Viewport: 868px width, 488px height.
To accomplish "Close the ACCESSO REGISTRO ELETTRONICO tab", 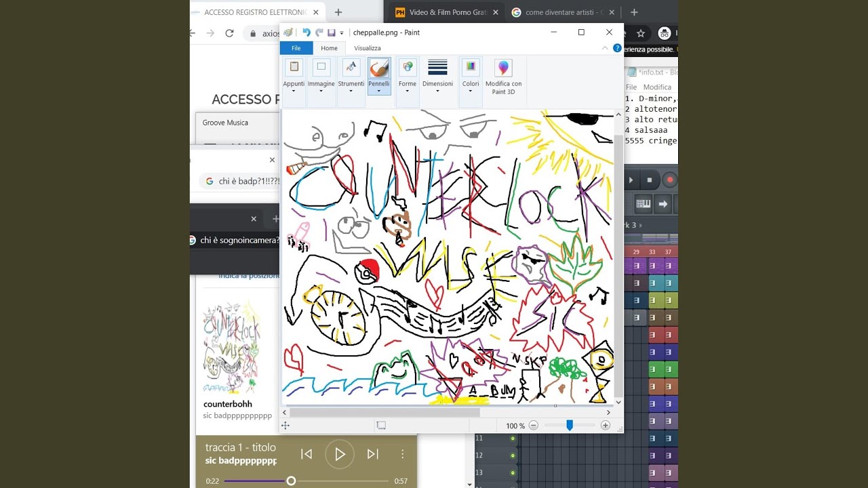I will [x=316, y=12].
